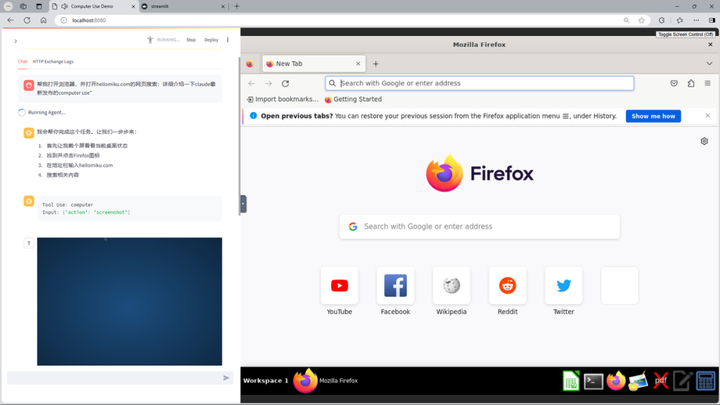
Task: Launch the terminal icon in the taskbar
Action: click(593, 381)
